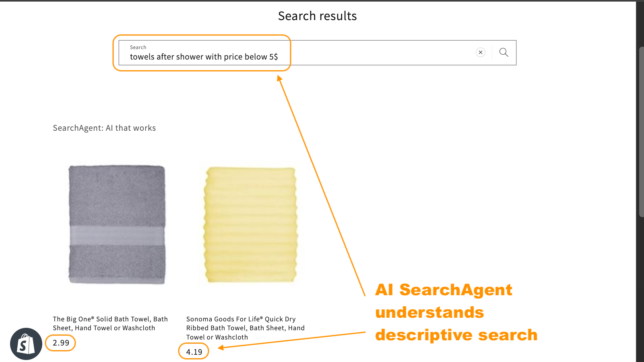Screen dimensions: 644x362
Task: Select the SearchAgent: AI that works heading
Action: pyautogui.click(x=104, y=128)
